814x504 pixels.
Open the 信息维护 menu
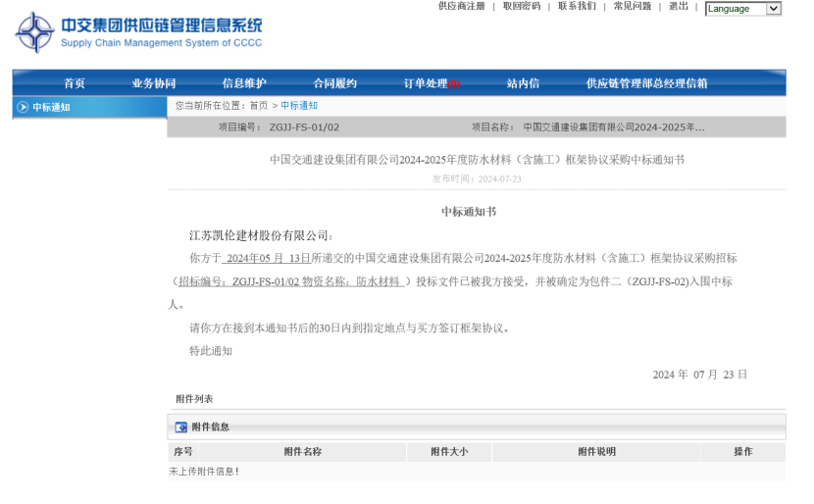click(x=244, y=83)
